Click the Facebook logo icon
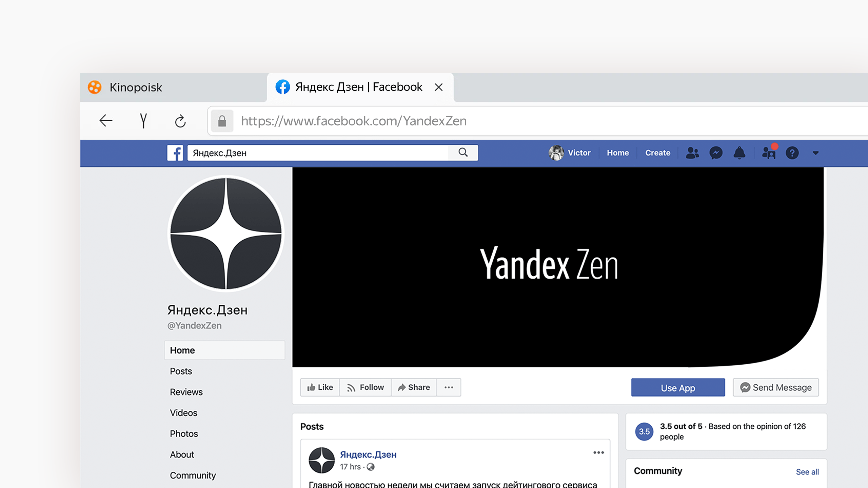 [x=175, y=153]
